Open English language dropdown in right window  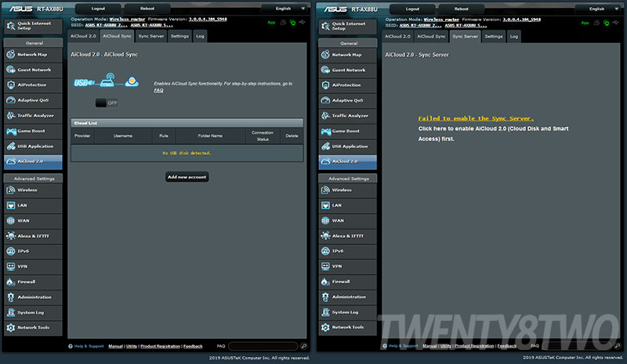pyautogui.click(x=599, y=9)
